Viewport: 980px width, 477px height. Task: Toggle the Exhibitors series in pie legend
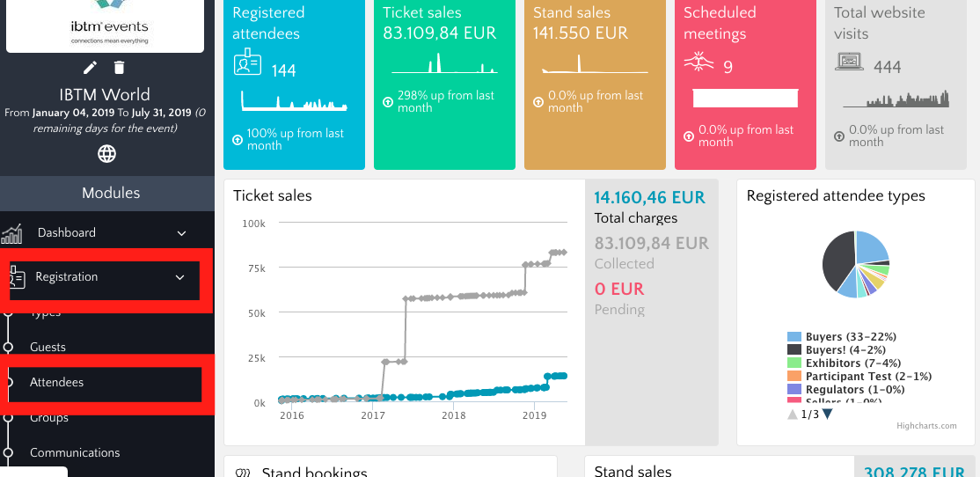(x=832, y=363)
